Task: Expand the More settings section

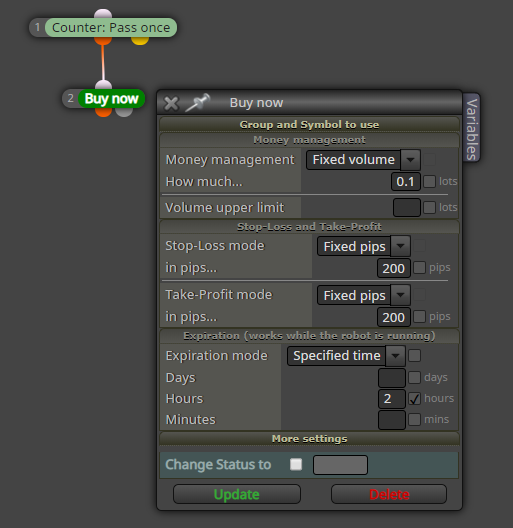Action: (309, 439)
